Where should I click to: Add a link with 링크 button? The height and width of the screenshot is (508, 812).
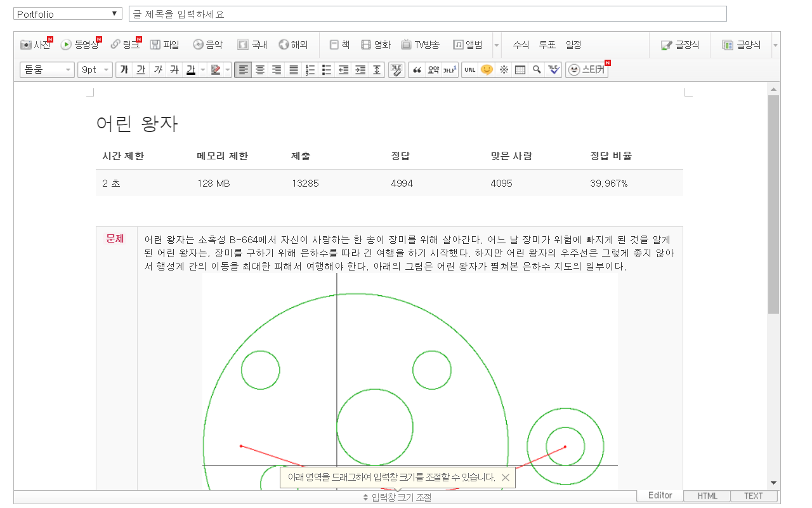click(x=124, y=45)
